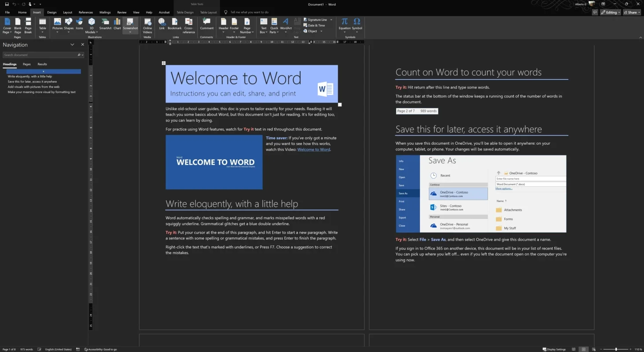Expand the Quick Parts menu
644x352 pixels.
[x=274, y=26]
